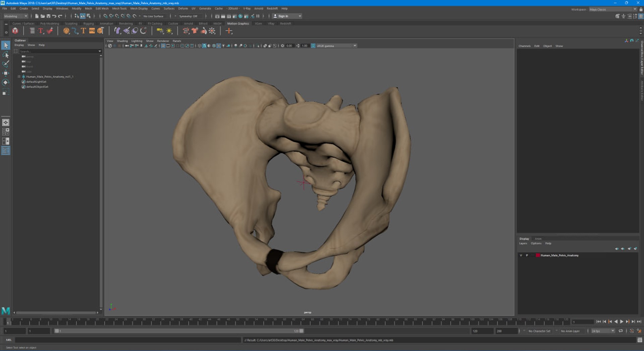Click the snowflake burst shelf icon

(x=212, y=31)
